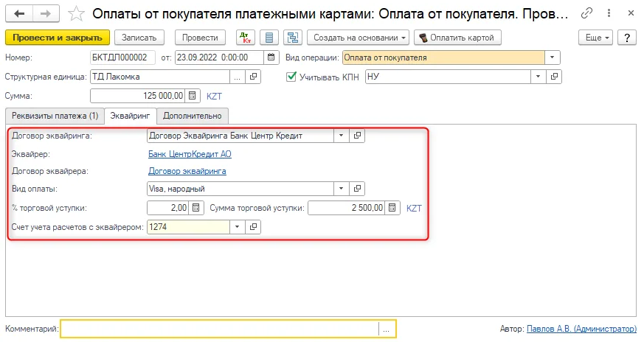644x342 pixels.
Task: Click into the Комментарий input field
Action: click(220, 329)
